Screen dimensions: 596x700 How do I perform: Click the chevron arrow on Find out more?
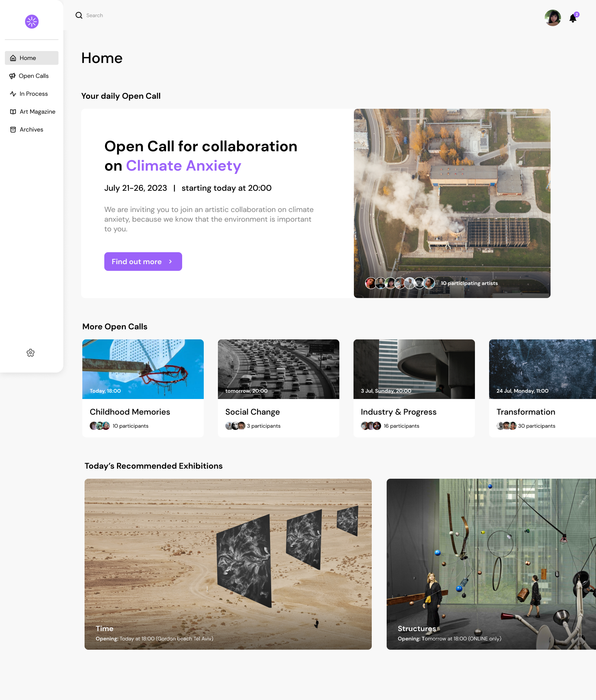click(x=170, y=262)
